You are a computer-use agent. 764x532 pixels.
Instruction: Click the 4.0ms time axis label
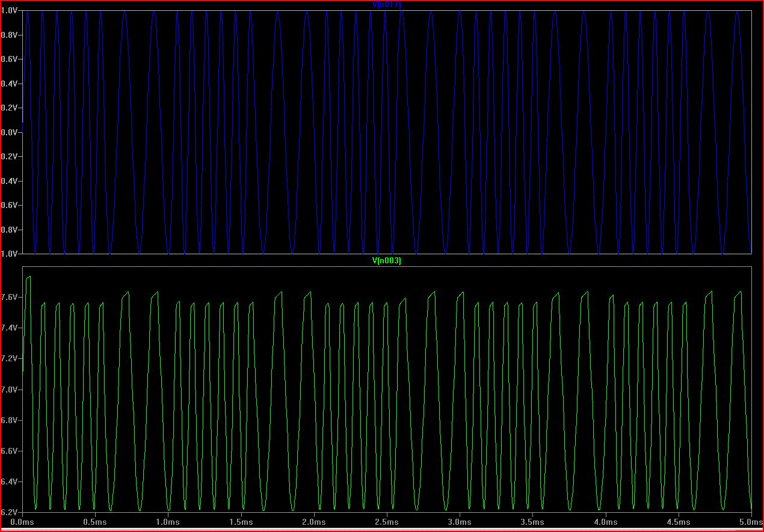pos(606,522)
